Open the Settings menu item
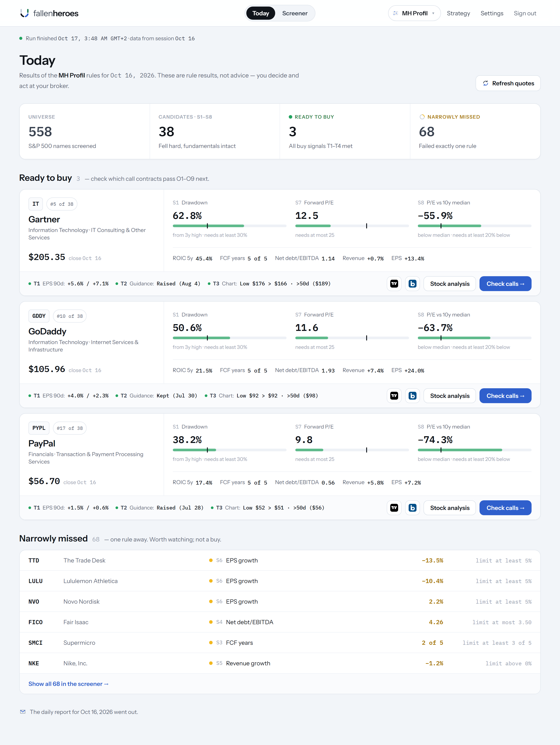560x745 pixels. click(492, 13)
